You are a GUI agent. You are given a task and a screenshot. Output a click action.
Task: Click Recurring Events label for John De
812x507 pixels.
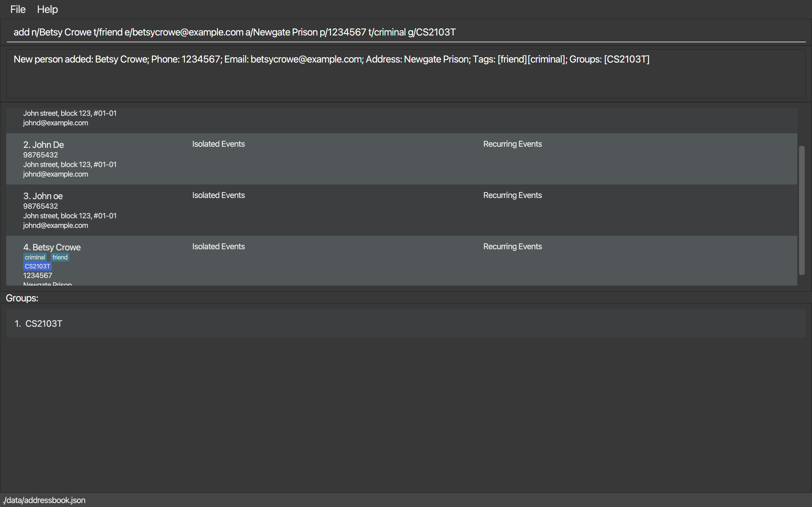(512, 144)
